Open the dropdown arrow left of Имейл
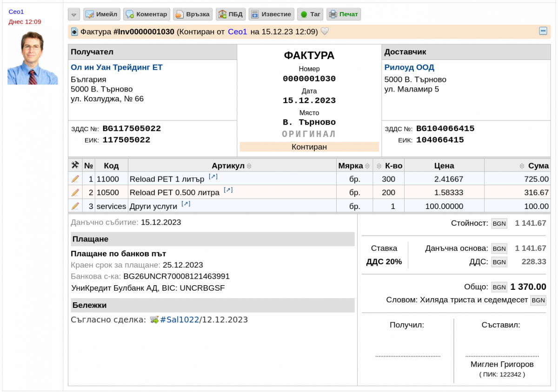Image resolution: width=558 pixels, height=392 pixels. (x=74, y=14)
